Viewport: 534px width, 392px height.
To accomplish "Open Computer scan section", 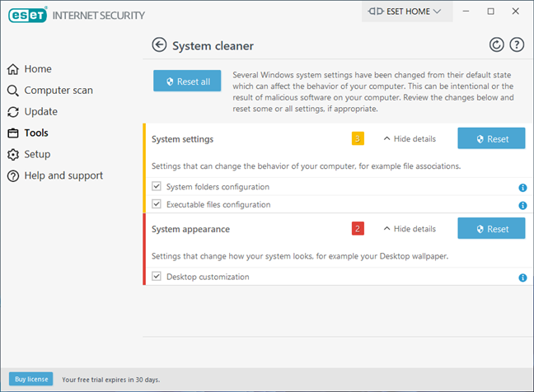I will tap(59, 90).
